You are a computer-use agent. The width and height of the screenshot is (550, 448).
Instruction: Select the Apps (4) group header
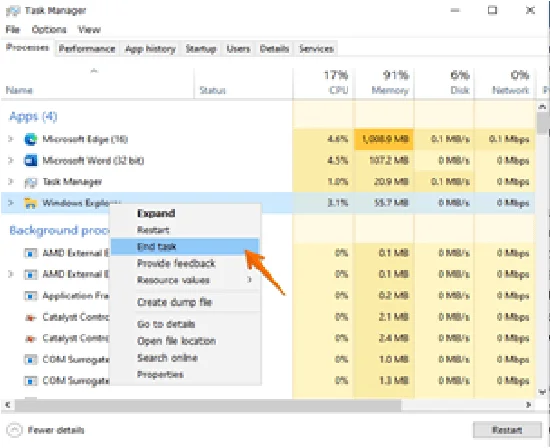33,116
